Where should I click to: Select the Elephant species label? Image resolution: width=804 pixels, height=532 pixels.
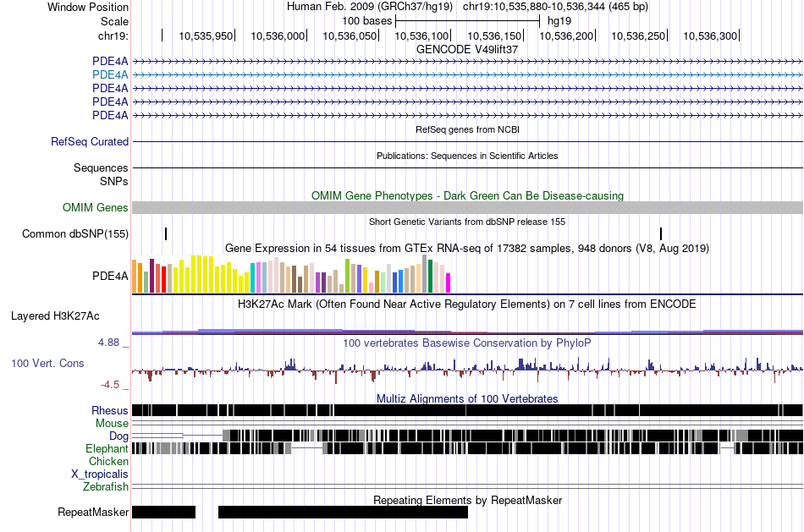(x=107, y=449)
